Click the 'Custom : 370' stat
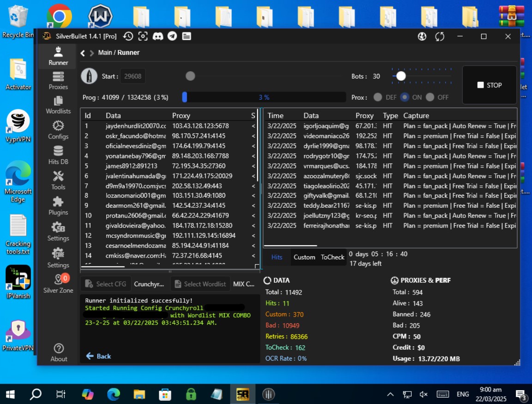This screenshot has height=404, width=532. click(284, 314)
